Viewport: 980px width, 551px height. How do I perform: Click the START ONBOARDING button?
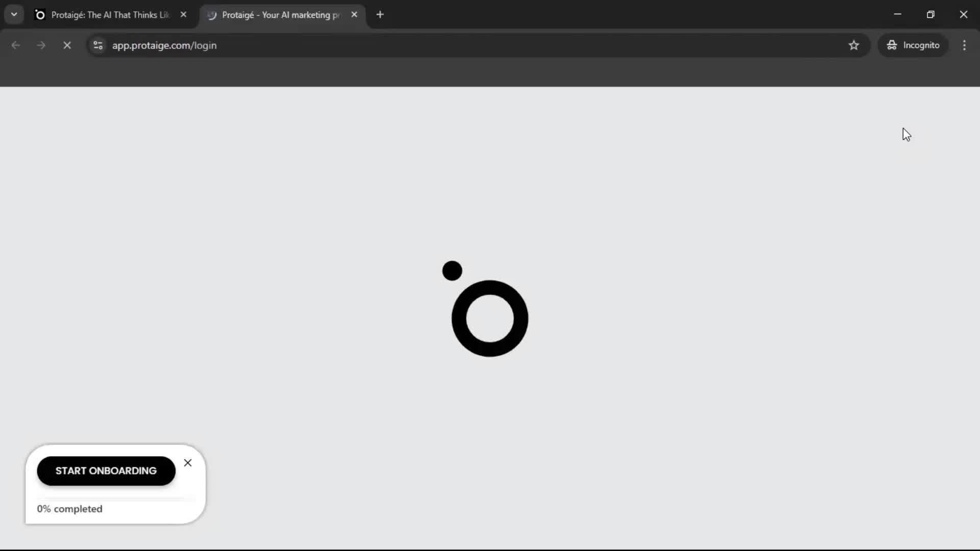pyautogui.click(x=106, y=470)
